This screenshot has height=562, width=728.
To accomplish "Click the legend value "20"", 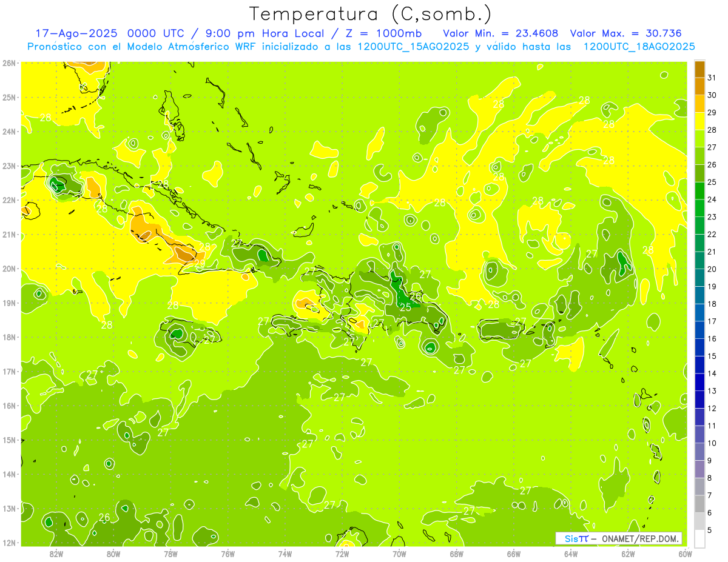I will tap(712, 269).
